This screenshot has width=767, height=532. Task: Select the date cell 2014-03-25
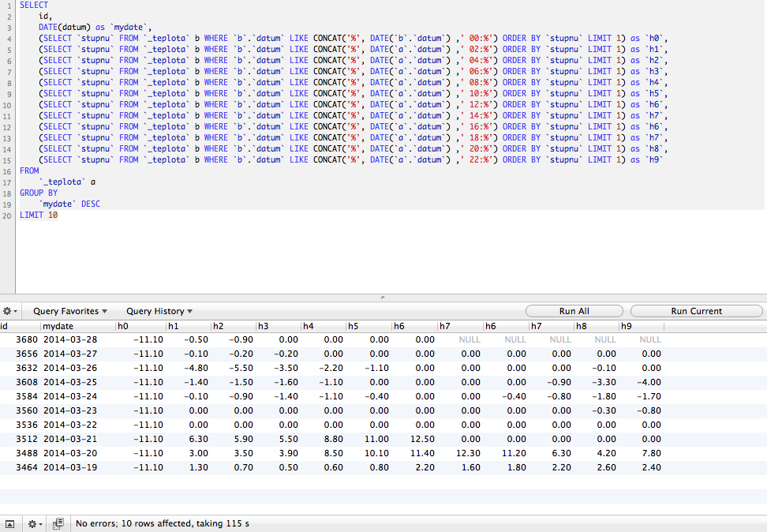coord(70,382)
